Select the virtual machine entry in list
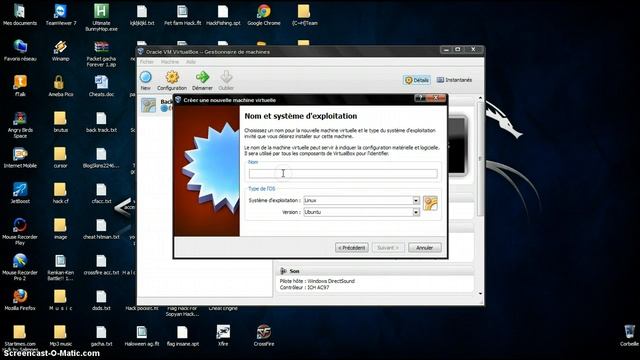 157,105
